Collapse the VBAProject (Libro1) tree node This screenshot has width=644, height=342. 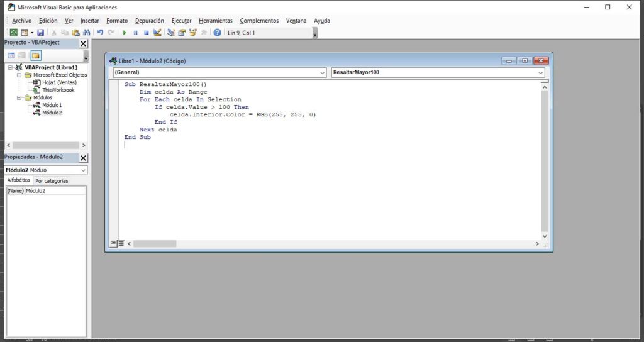10,67
